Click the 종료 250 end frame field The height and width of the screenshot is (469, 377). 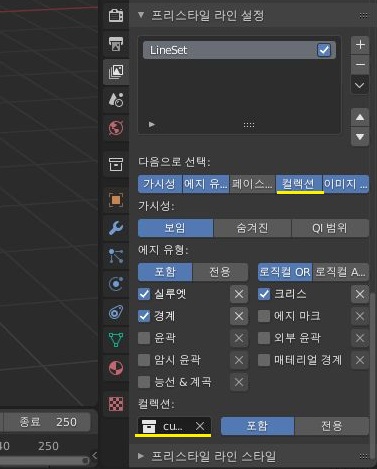[47, 422]
